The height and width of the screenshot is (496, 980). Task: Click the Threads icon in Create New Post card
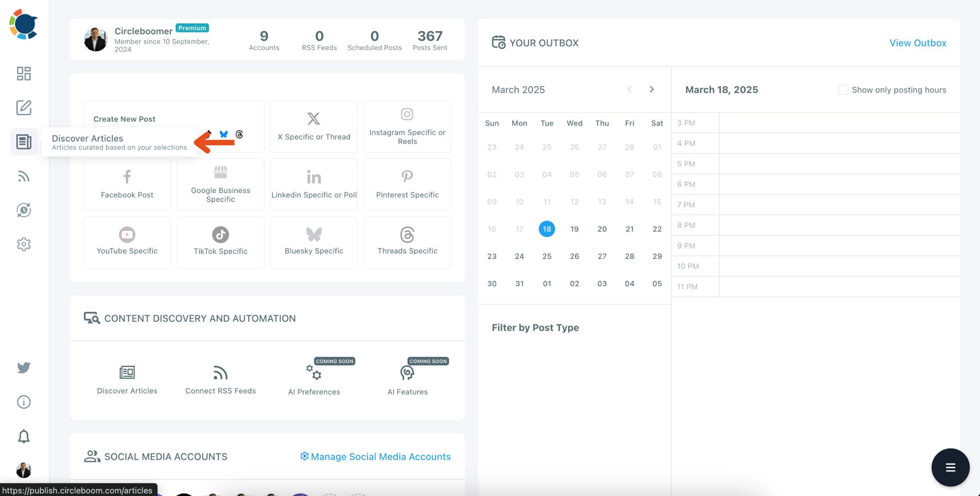click(239, 135)
